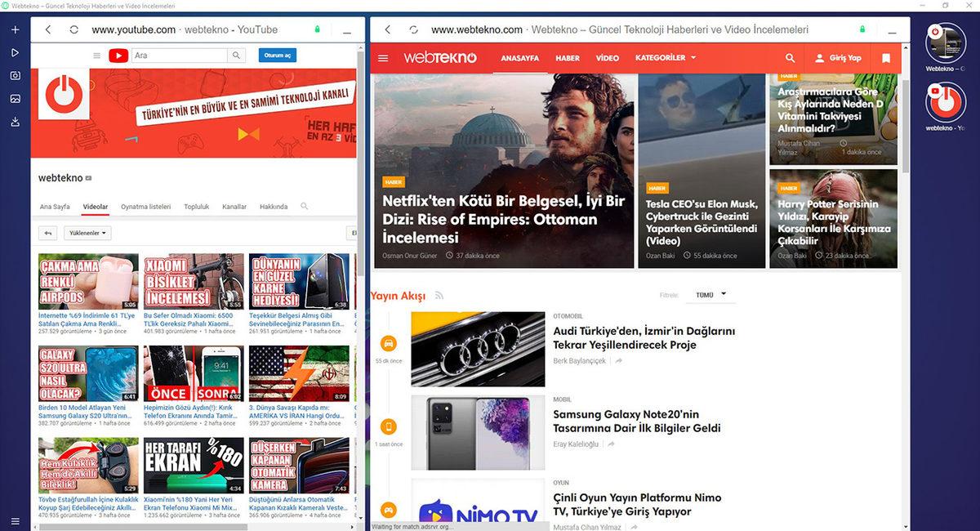This screenshot has height=531, width=980.
Task: Open the TÜMÜ filter dropdown in Yayın Akışı
Action: point(709,295)
